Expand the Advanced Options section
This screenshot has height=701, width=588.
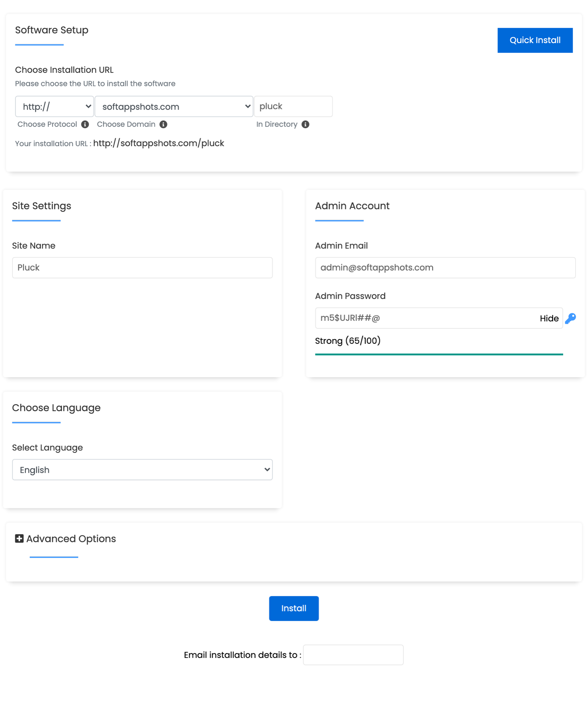pyautogui.click(x=71, y=538)
